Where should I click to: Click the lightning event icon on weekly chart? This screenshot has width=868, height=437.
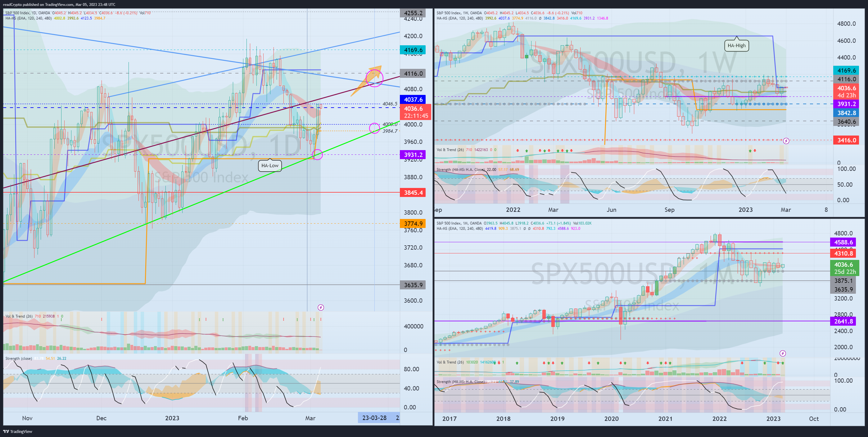786,141
